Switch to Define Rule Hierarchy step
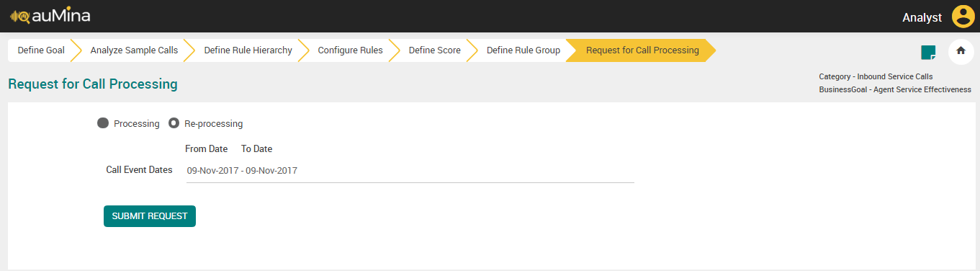 point(248,50)
